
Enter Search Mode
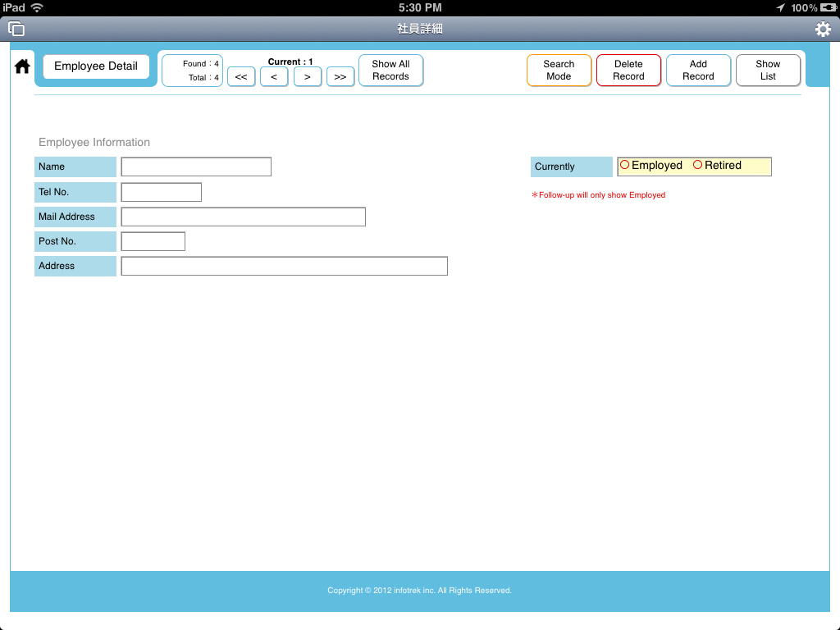[x=559, y=71]
